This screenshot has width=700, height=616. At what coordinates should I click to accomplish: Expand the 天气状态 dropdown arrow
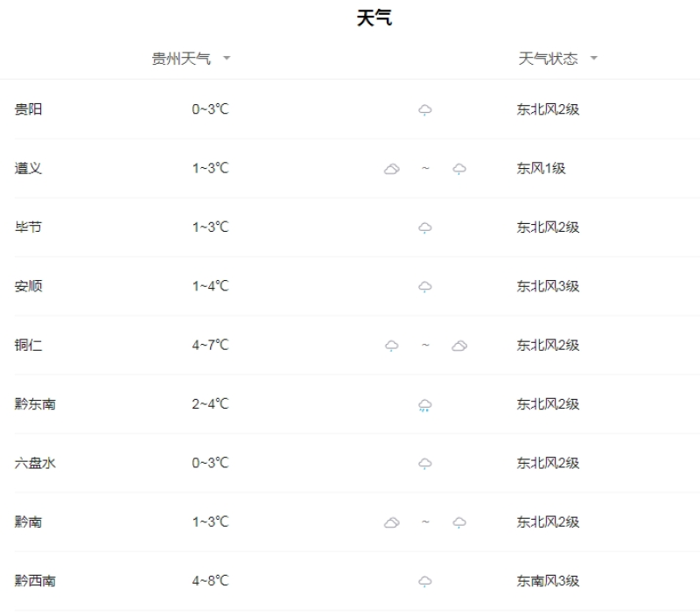pyautogui.click(x=594, y=58)
